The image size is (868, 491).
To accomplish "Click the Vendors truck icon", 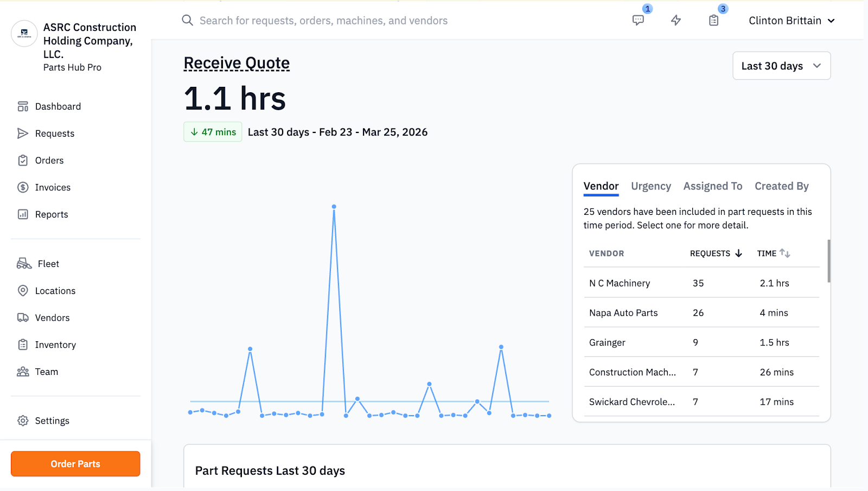I will [23, 318].
